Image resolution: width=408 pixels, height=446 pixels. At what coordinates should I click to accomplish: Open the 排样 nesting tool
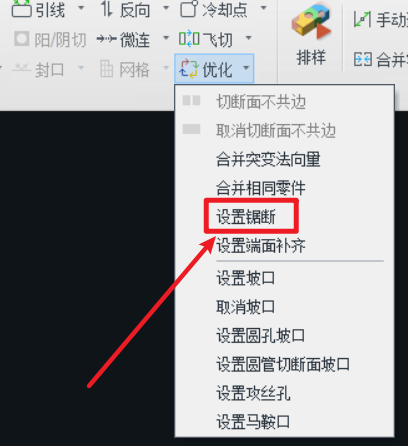[311, 34]
